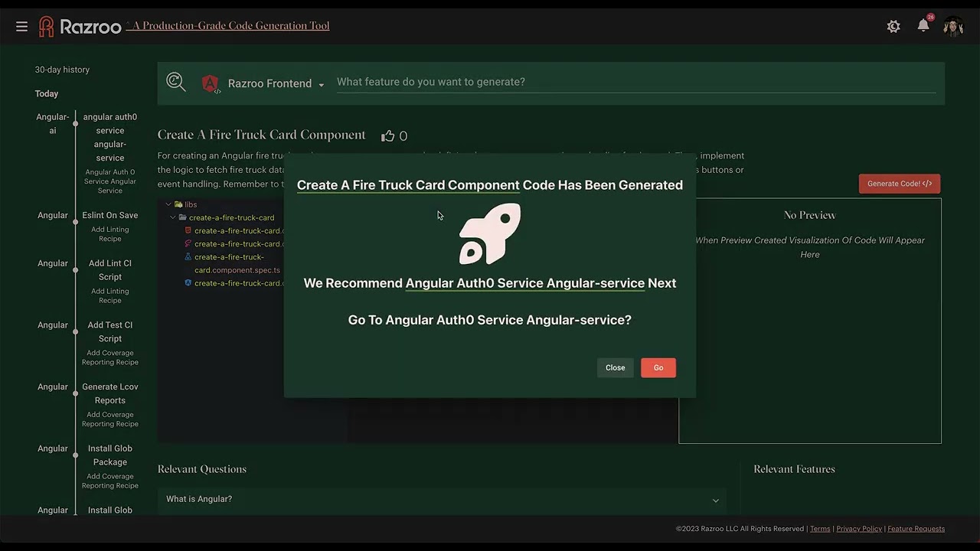
Task: Click the libs folder icon
Action: pyautogui.click(x=178, y=204)
